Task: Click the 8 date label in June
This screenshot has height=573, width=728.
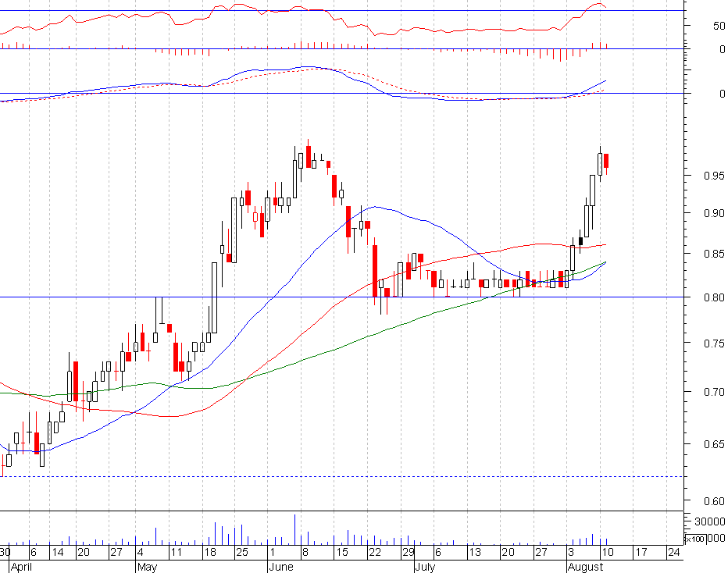Action: (305, 552)
